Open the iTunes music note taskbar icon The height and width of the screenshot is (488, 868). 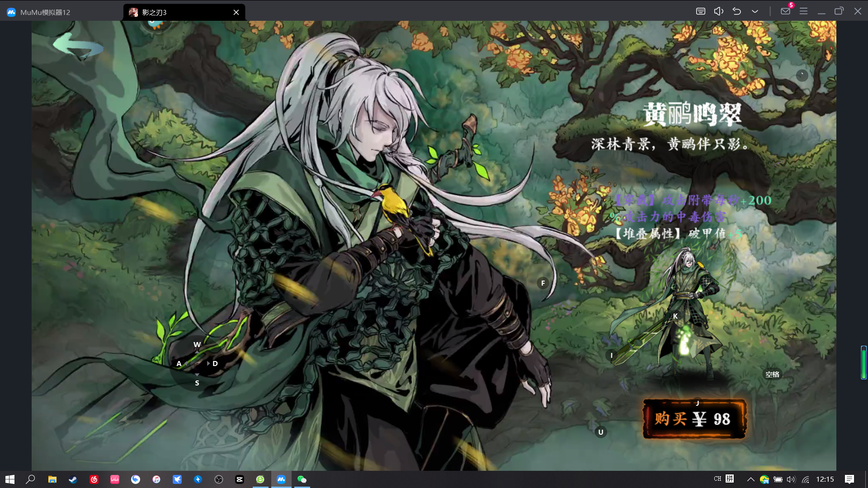click(x=156, y=479)
